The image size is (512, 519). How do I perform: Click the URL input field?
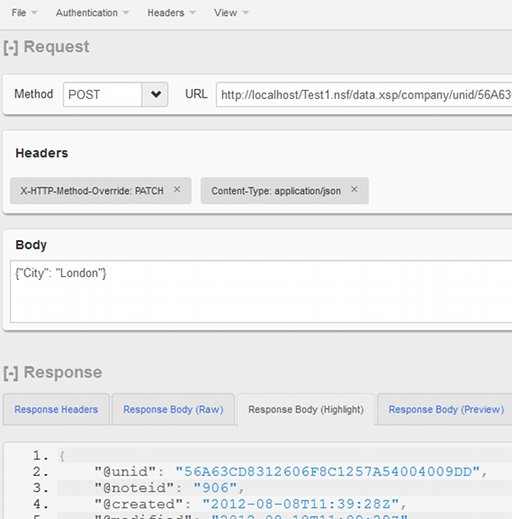pyautogui.click(x=364, y=95)
